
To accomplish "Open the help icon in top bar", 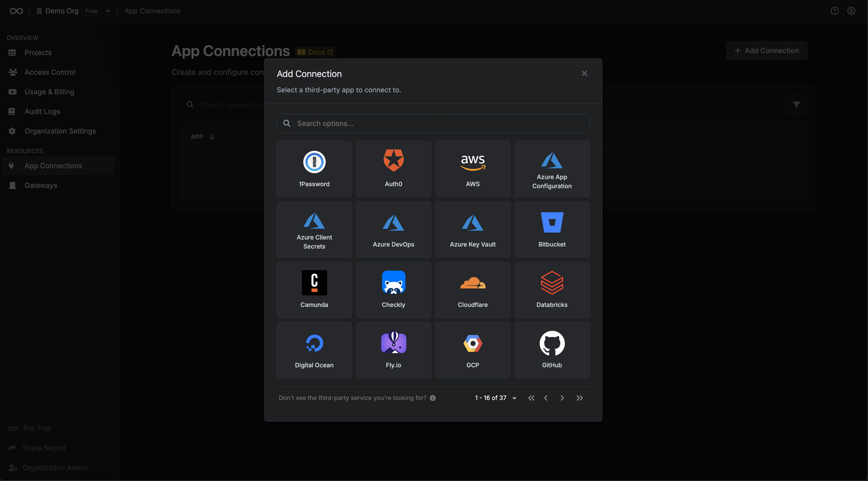I will [x=834, y=11].
